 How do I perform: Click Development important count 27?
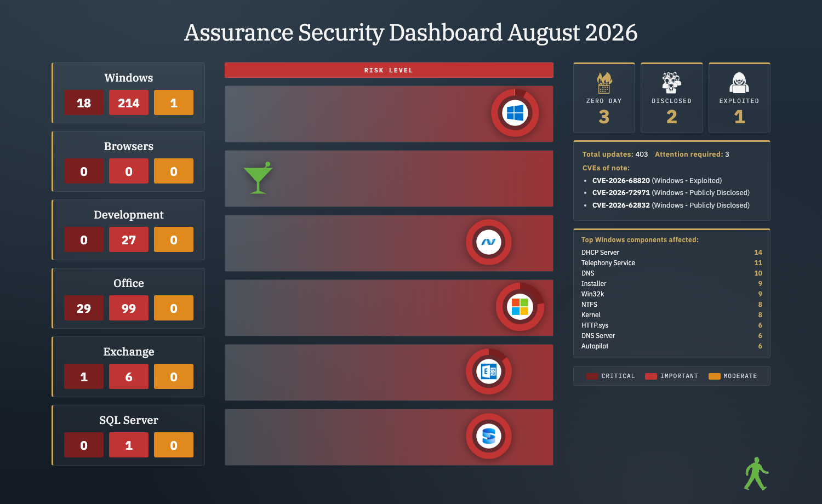point(129,239)
